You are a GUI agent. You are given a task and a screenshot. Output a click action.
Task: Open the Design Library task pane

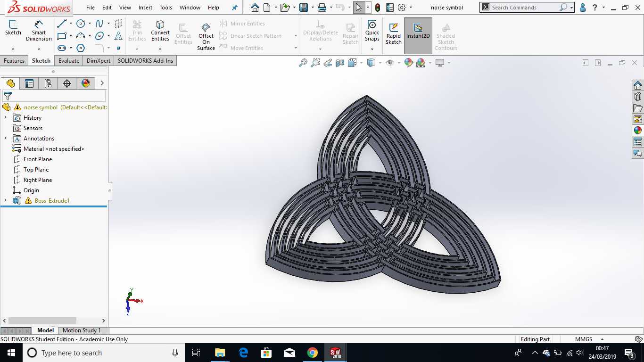pos(638,97)
